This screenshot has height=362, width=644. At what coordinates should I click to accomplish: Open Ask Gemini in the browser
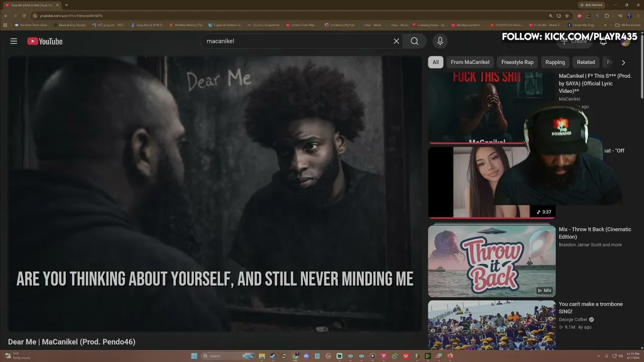tap(592, 5)
